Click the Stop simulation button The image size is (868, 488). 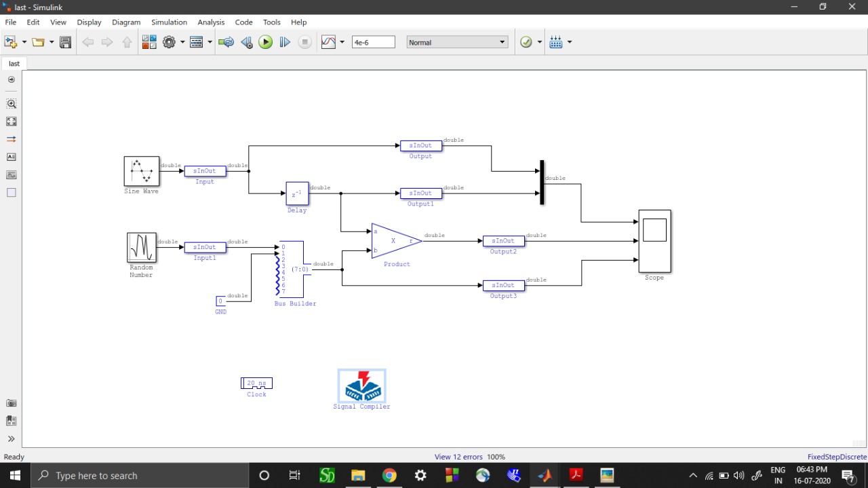coord(305,42)
